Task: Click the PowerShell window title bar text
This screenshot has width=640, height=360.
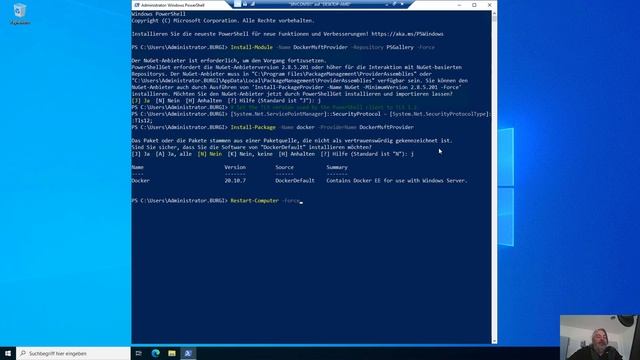Action: (173, 5)
